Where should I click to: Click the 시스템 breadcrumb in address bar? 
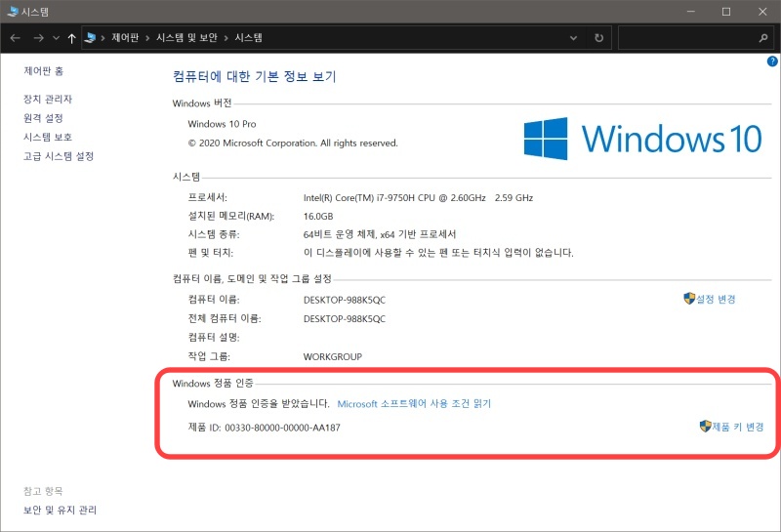click(x=249, y=37)
